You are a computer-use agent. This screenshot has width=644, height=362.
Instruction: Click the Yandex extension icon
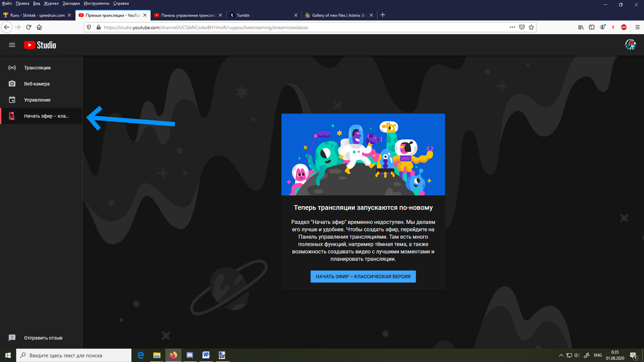[x=613, y=27]
